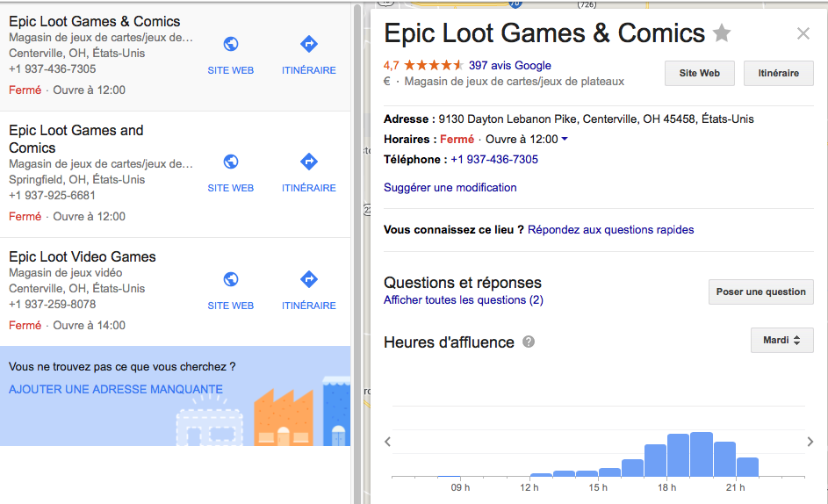Image resolution: width=828 pixels, height=504 pixels.
Task: Click the Site Web button in details panel
Action: pyautogui.click(x=699, y=73)
